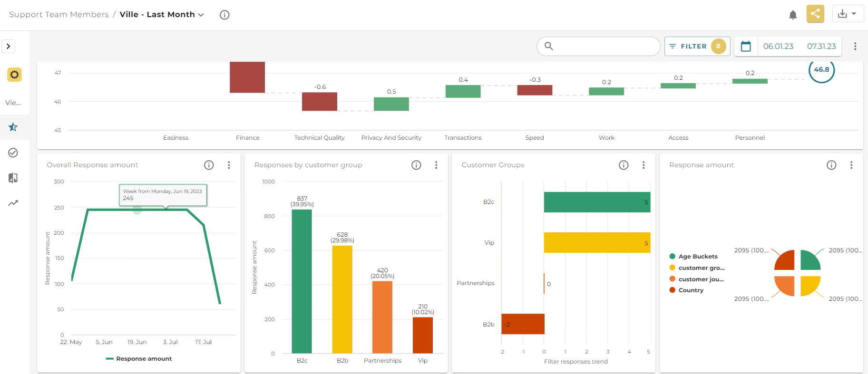Click the Filter responses trend axis title
The height and width of the screenshot is (374, 868).
tap(576, 362)
